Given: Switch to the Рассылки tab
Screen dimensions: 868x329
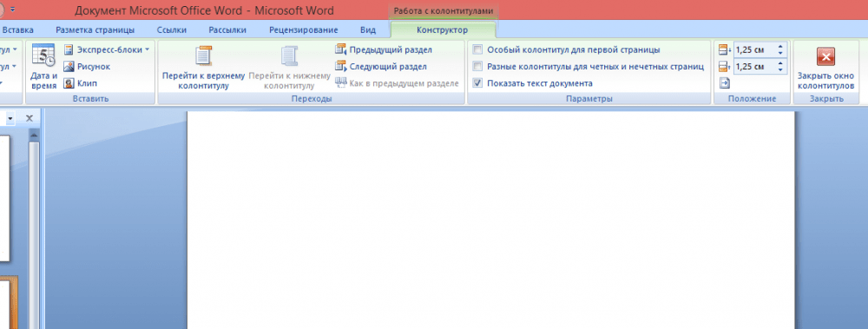Looking at the screenshot, I should [x=227, y=30].
